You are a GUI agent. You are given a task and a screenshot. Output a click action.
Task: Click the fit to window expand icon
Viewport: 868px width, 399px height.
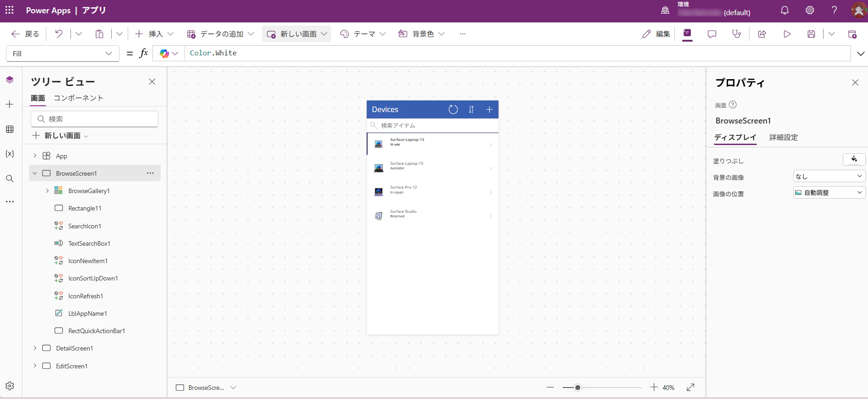coord(690,388)
